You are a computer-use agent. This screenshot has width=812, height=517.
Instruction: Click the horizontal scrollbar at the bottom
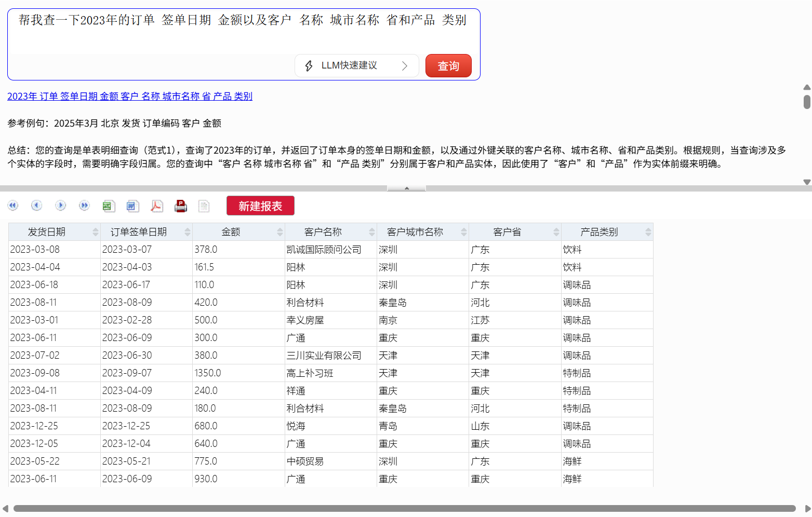[404, 509]
